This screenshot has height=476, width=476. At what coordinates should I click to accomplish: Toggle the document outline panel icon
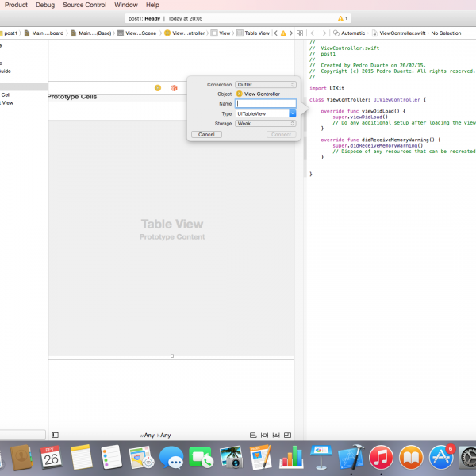[x=55, y=435]
